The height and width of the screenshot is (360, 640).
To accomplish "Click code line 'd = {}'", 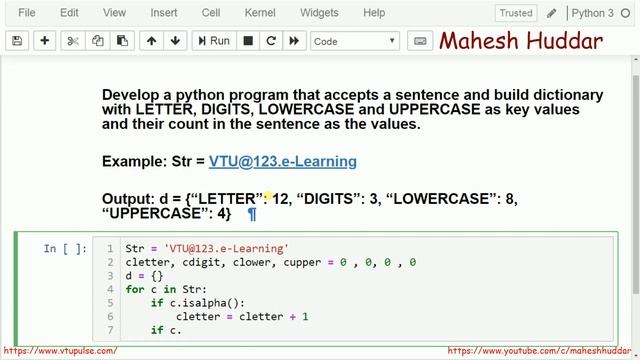I will [x=144, y=276].
